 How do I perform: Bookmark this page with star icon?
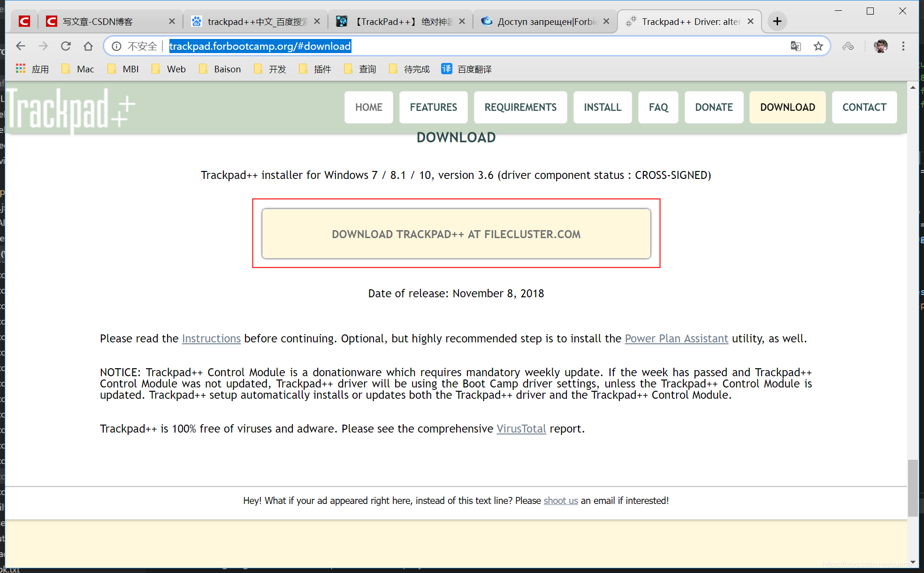click(818, 46)
